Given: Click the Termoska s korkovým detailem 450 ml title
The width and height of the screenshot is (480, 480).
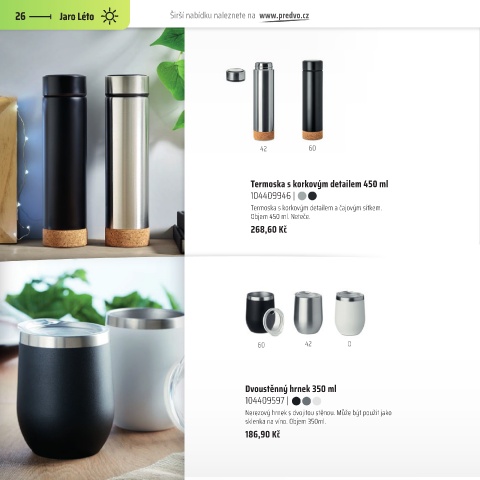Looking at the screenshot, I should [319, 184].
